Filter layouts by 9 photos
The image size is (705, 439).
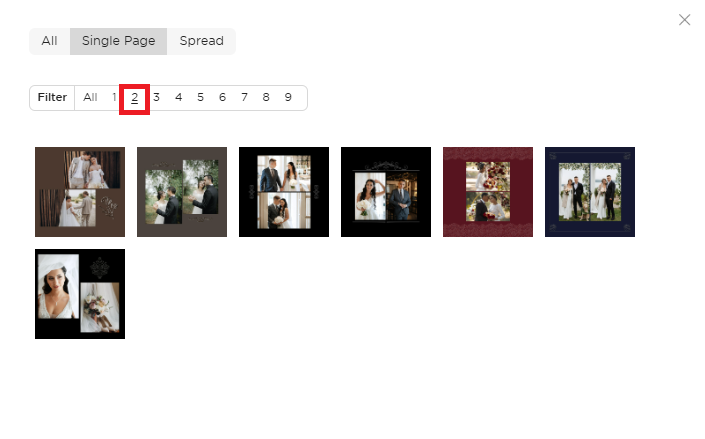coord(288,97)
